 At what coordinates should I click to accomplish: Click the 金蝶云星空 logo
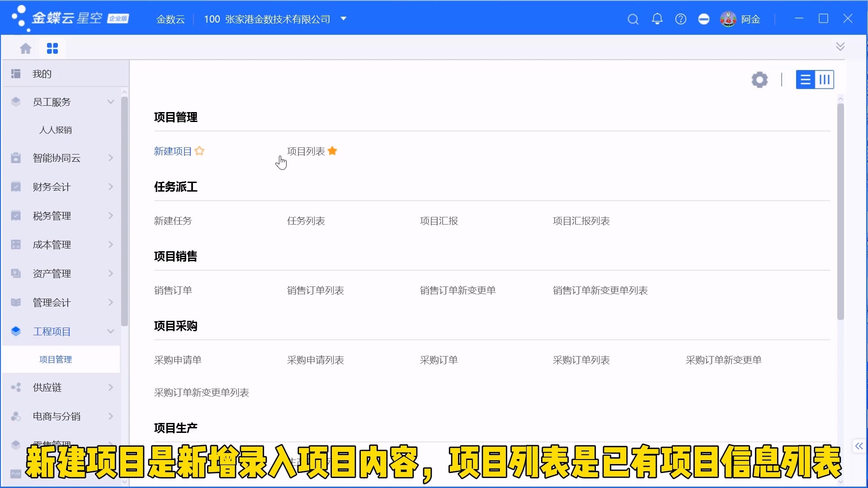pos(70,18)
